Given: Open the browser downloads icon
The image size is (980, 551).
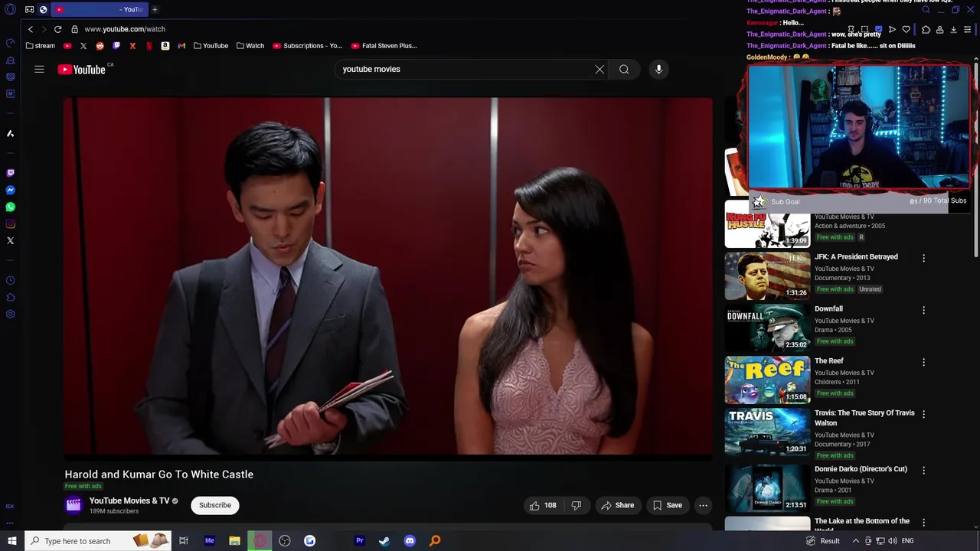Looking at the screenshot, I should [953, 30].
